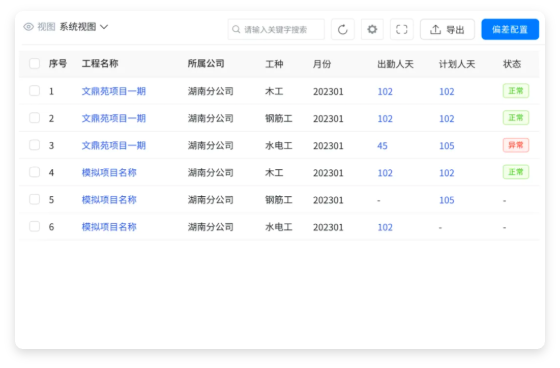Click the refresh icon button

342,29
